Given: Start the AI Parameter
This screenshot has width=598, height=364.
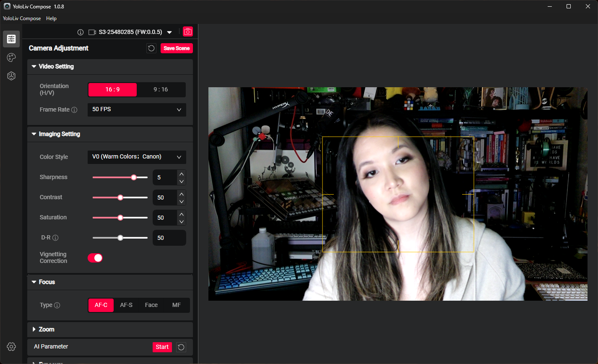Looking at the screenshot, I should click(162, 347).
